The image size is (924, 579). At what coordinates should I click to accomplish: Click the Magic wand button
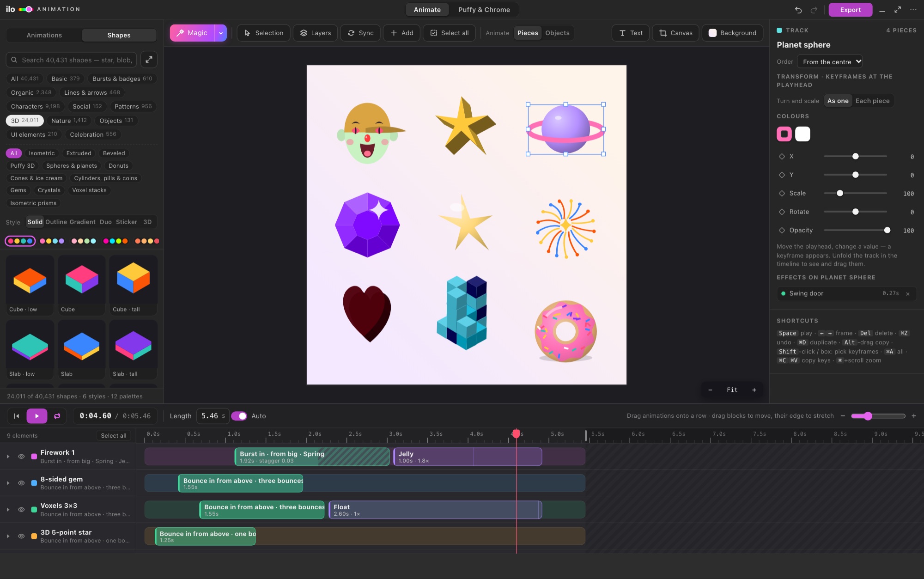coord(192,33)
